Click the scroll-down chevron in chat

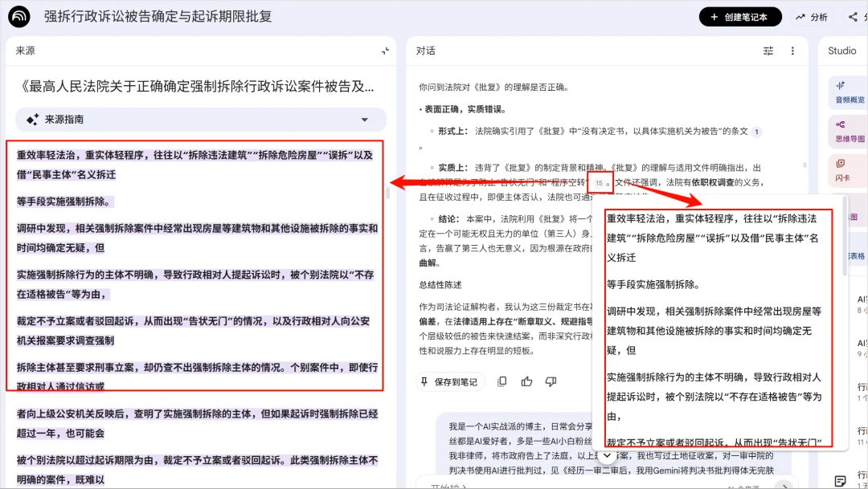(607, 454)
